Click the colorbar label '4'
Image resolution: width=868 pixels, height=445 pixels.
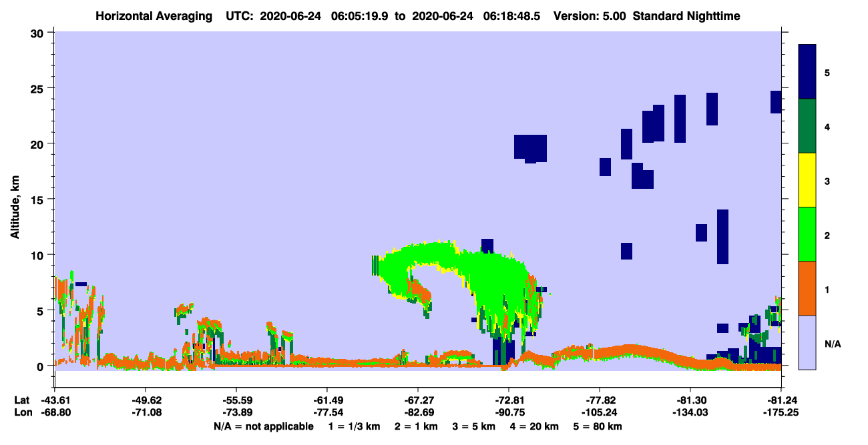[x=827, y=126]
